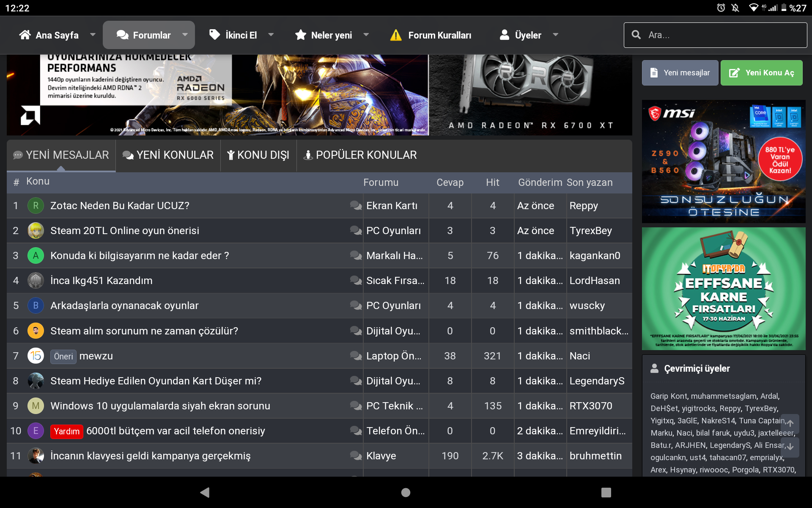Viewport: 812px width, 508px height.
Task: Open the search with the magnifier icon
Action: pyautogui.click(x=636, y=35)
